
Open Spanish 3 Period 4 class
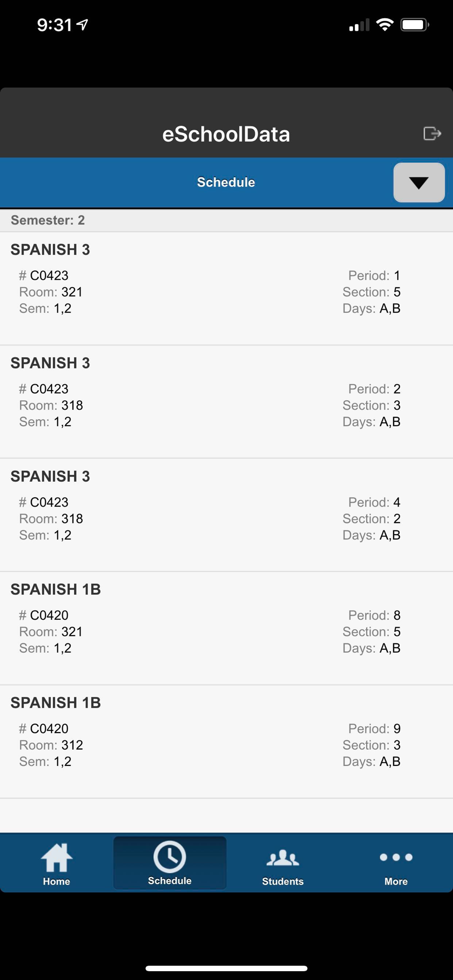click(226, 515)
